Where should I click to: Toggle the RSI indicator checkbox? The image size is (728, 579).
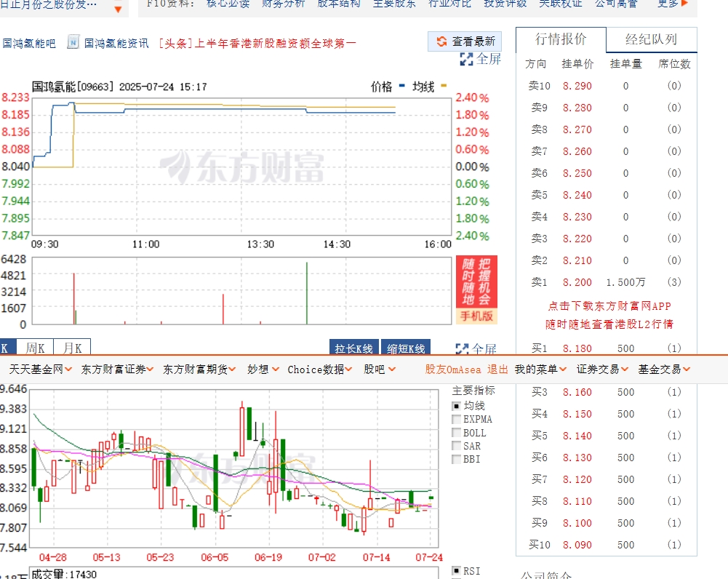click(x=457, y=571)
